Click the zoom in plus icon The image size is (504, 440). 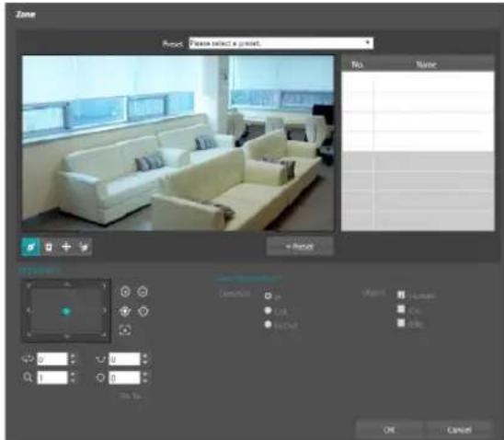125,292
